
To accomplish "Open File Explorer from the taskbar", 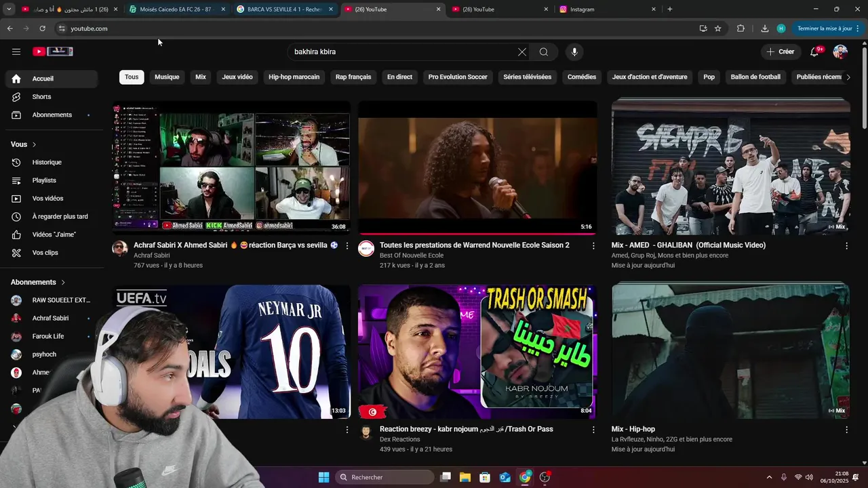I will point(465,477).
